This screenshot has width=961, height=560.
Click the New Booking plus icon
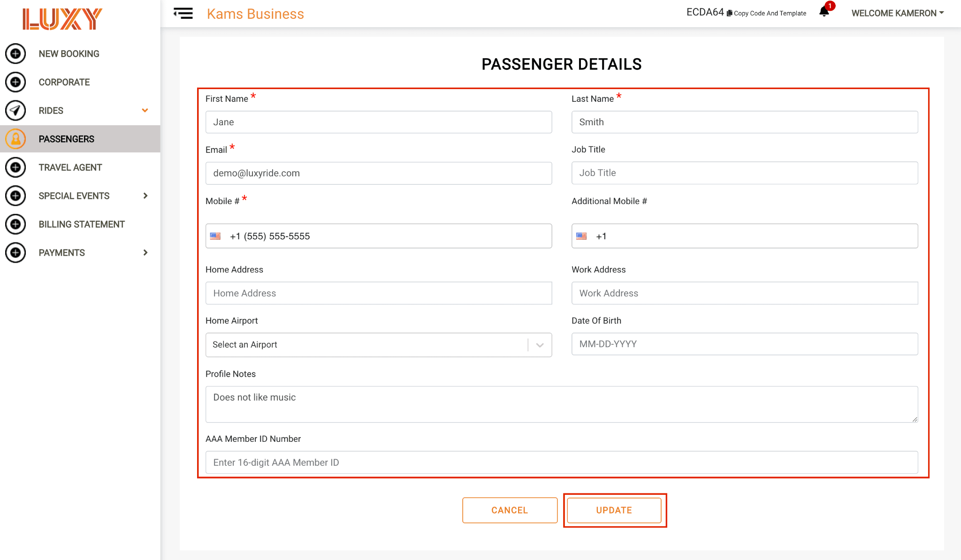[15, 53]
